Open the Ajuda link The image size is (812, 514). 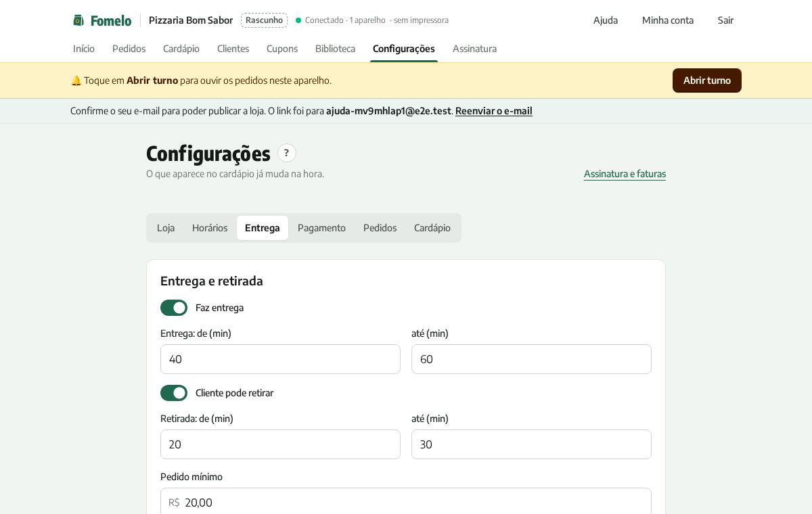[x=606, y=20]
